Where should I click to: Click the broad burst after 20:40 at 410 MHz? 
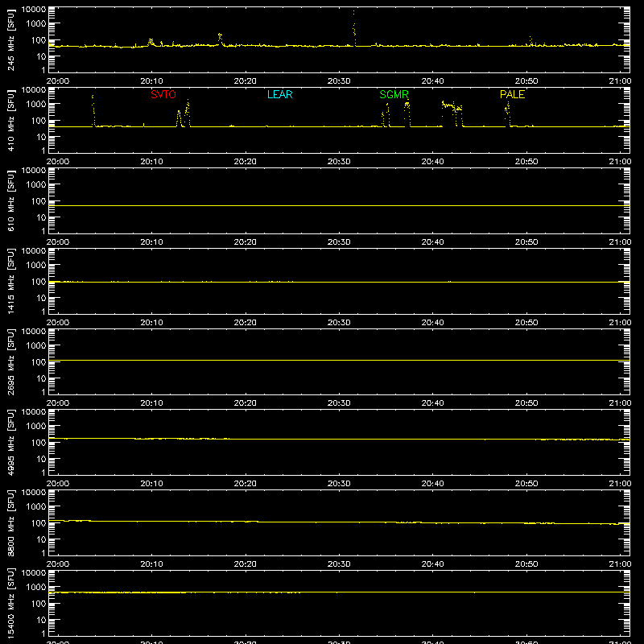(452, 113)
